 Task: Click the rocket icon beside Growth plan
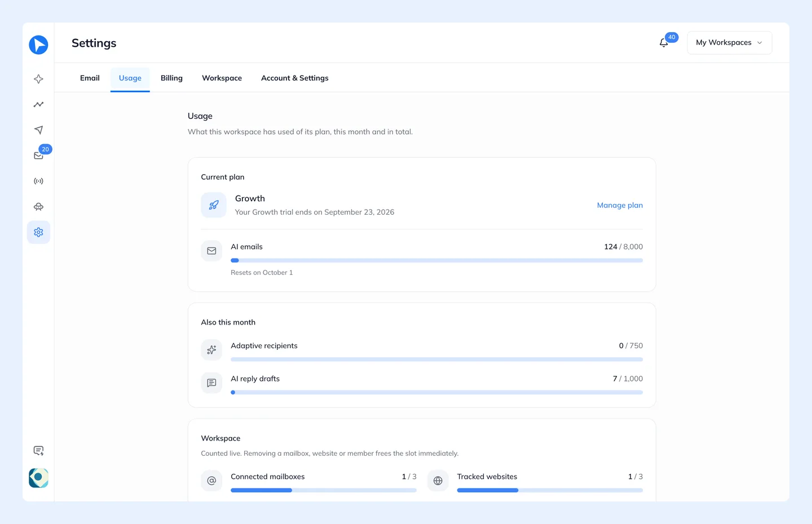pos(214,205)
